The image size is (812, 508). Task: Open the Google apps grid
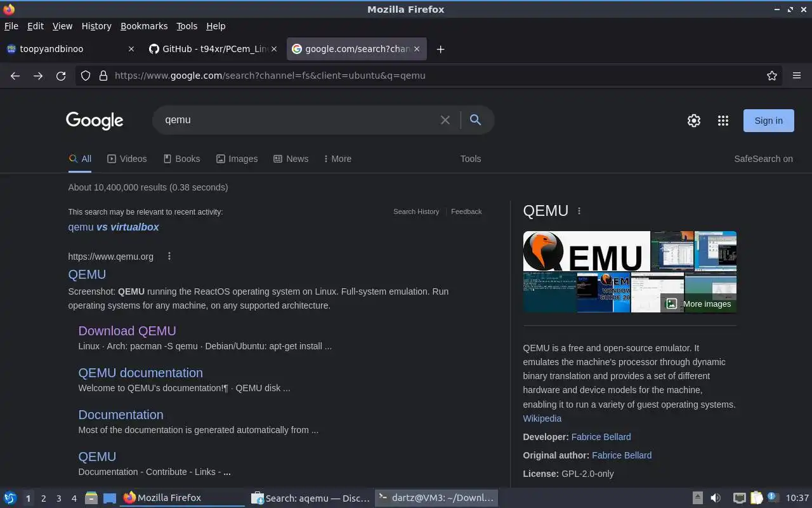[x=723, y=121]
